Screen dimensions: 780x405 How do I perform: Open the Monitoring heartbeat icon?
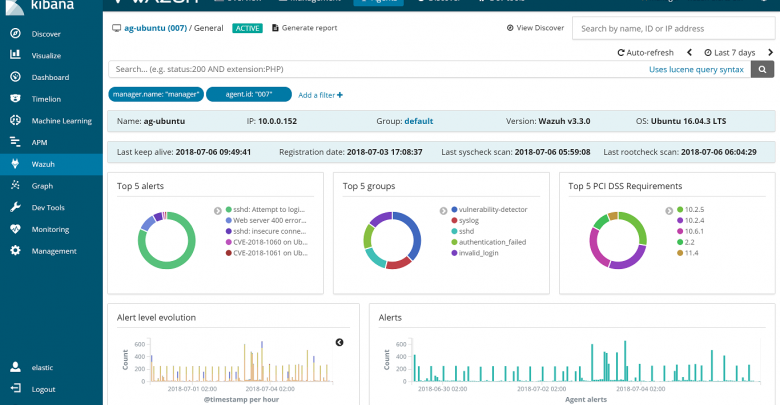pyautogui.click(x=15, y=229)
